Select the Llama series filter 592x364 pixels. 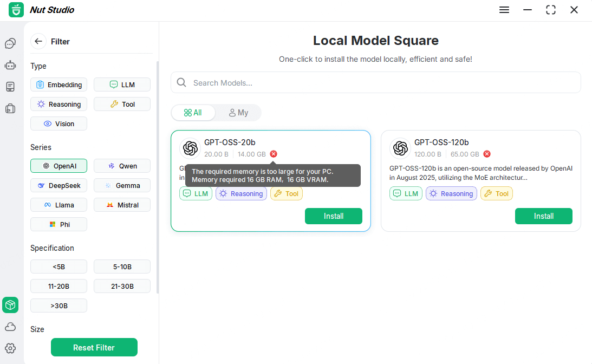pos(58,205)
